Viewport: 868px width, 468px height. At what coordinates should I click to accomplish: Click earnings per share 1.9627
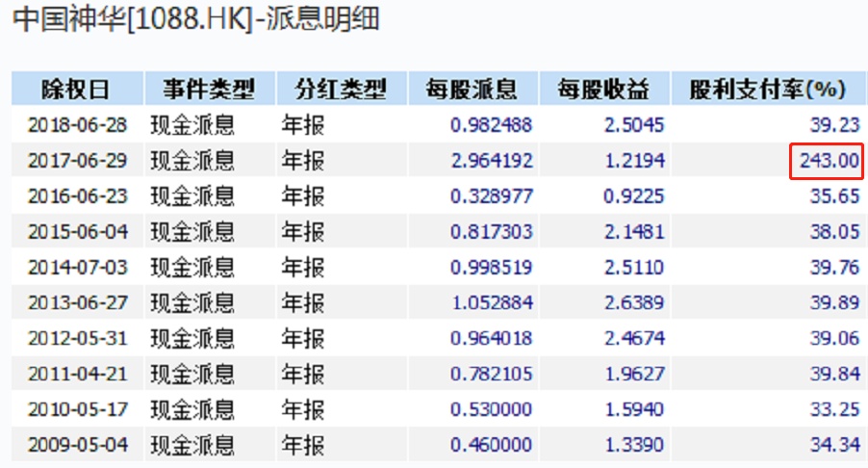pyautogui.click(x=634, y=374)
